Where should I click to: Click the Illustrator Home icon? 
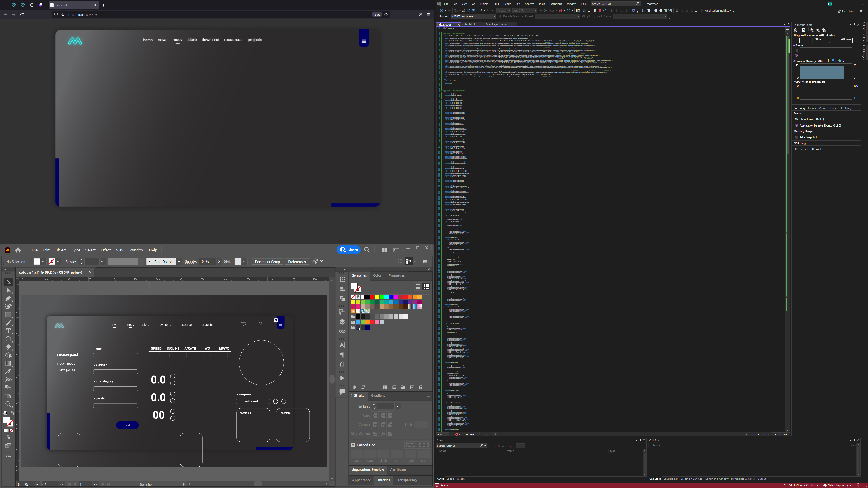[x=18, y=250]
